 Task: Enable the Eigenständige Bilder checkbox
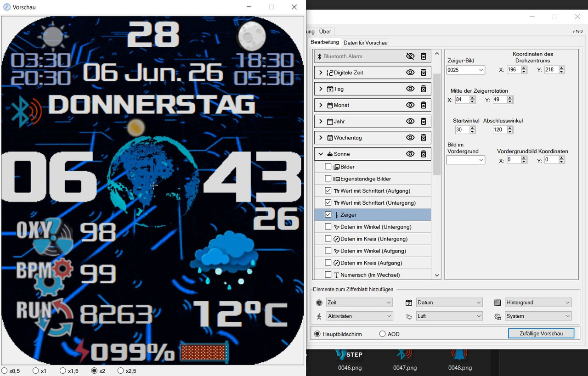point(328,179)
